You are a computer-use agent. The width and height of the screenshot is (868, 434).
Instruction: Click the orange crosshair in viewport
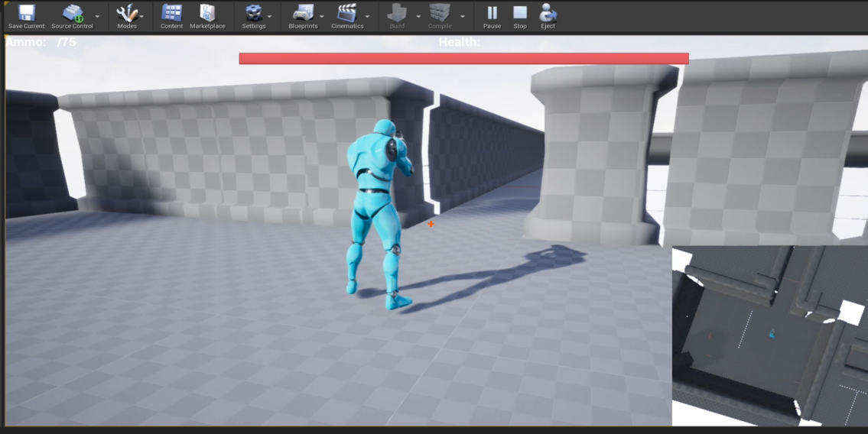tap(431, 224)
